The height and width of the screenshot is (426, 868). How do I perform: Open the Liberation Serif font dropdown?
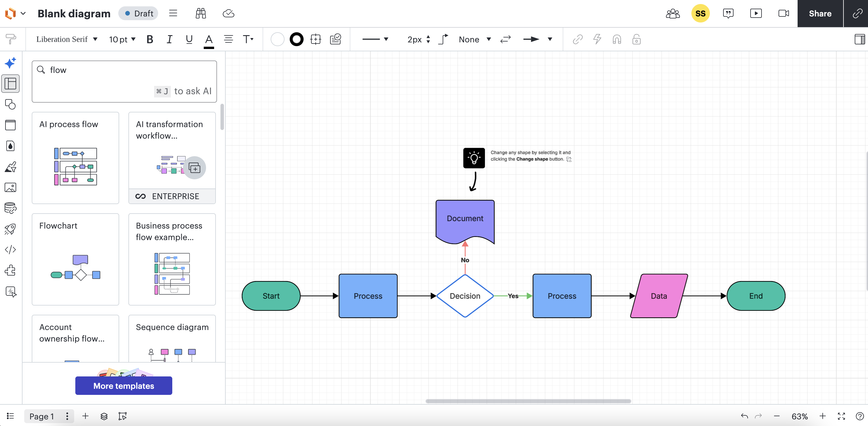coord(67,39)
